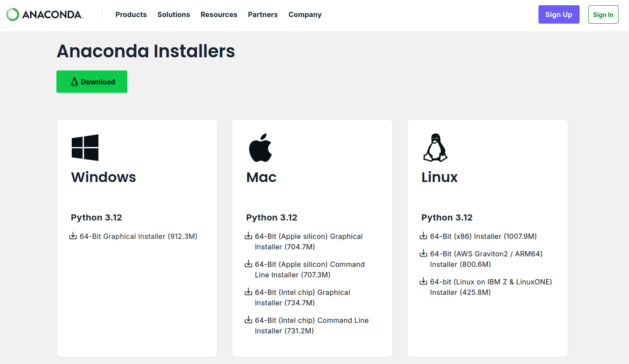Open the Products menu
Screen dimensions: 629x364
click(131, 14)
